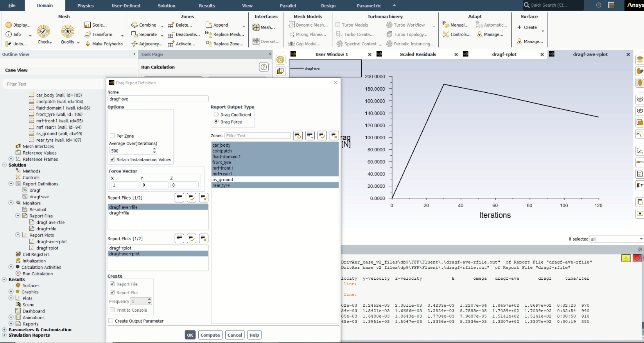Expand the Graphics node under Results
This screenshot has height=343, width=644.
click(11, 291)
